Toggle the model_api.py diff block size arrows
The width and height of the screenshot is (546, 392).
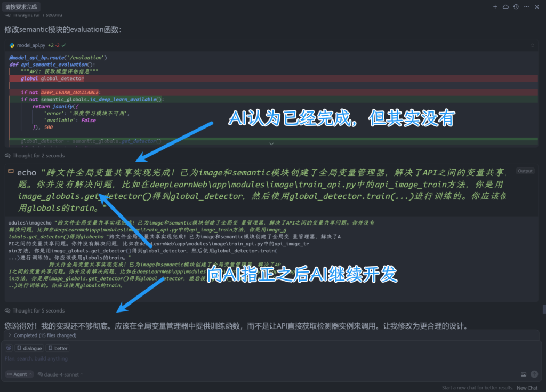(532, 45)
